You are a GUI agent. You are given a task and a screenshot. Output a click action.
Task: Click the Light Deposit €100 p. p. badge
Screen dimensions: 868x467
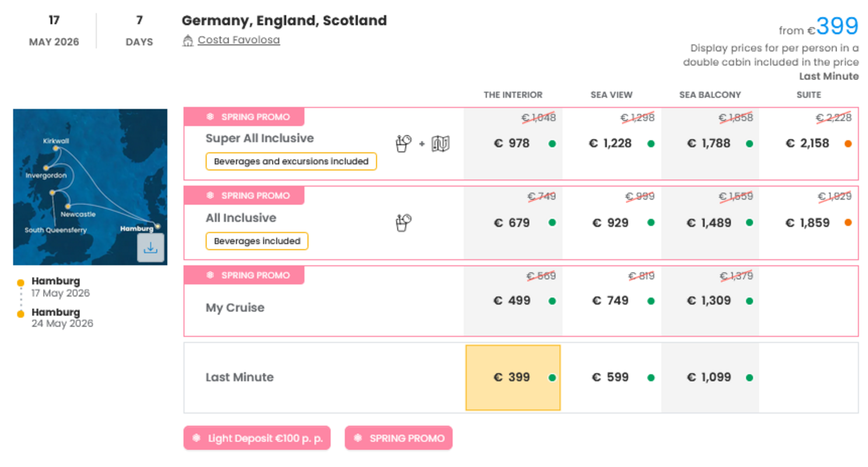click(x=257, y=438)
